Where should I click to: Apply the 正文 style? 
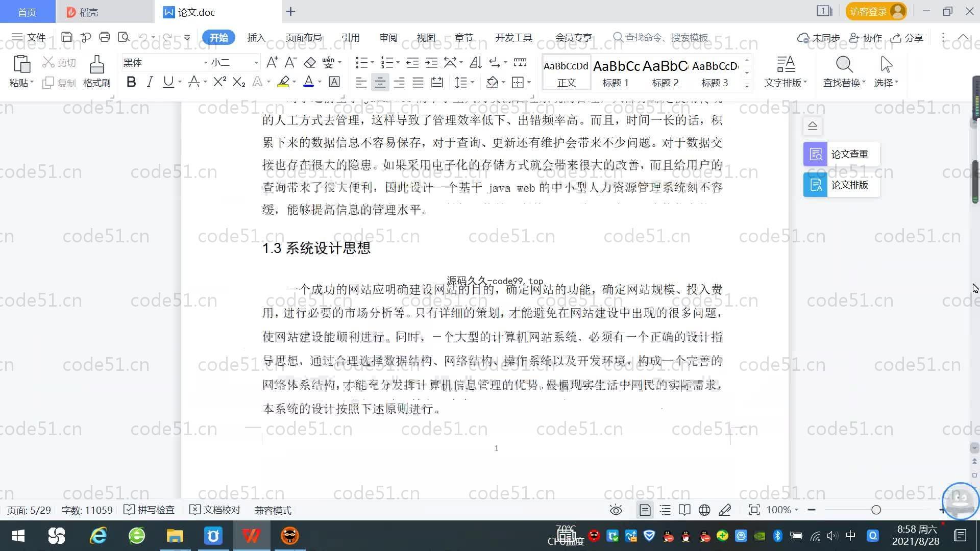566,73
